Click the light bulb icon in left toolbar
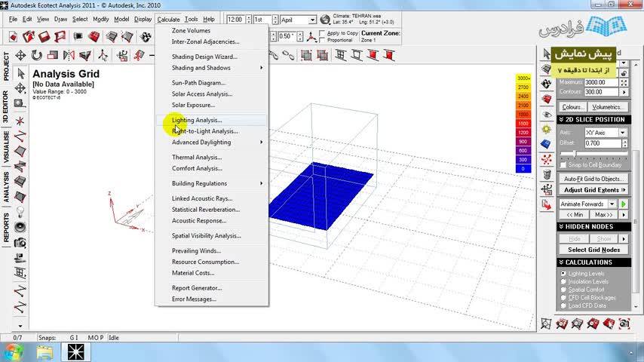 20,212
